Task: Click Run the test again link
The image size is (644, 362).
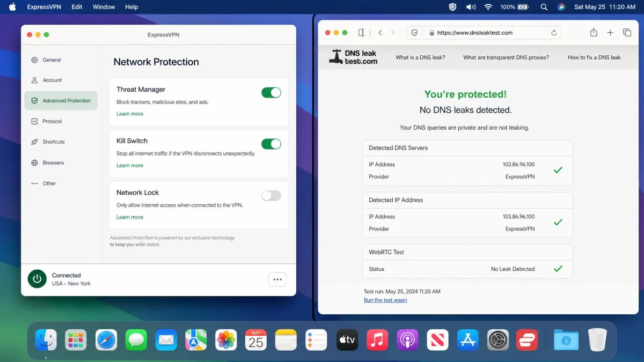Action: pyautogui.click(x=385, y=300)
